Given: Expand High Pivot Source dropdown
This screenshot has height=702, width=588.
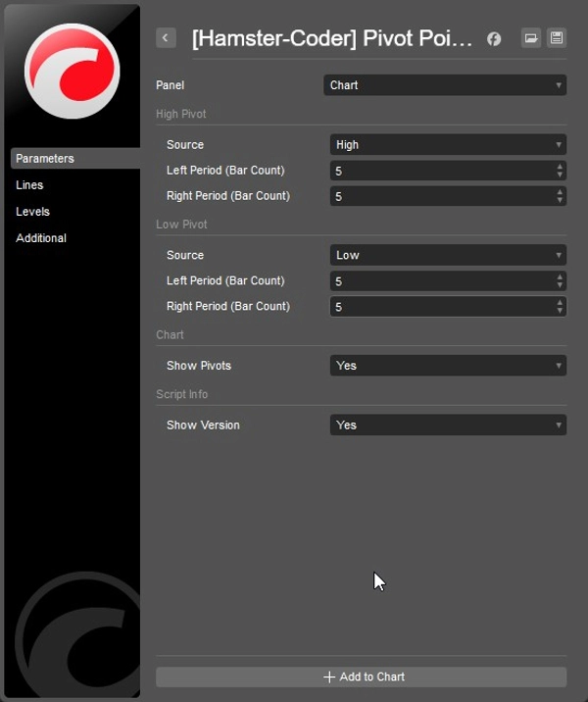Looking at the screenshot, I should (448, 145).
